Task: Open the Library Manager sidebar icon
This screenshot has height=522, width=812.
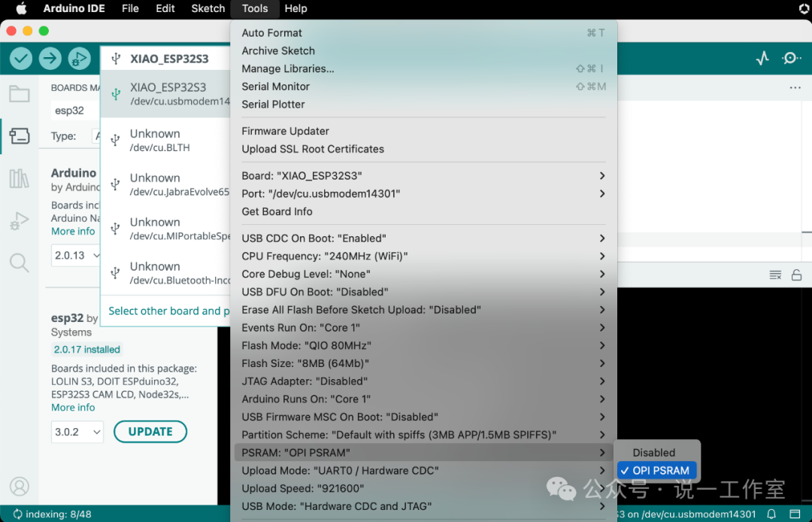Action: click(x=19, y=179)
